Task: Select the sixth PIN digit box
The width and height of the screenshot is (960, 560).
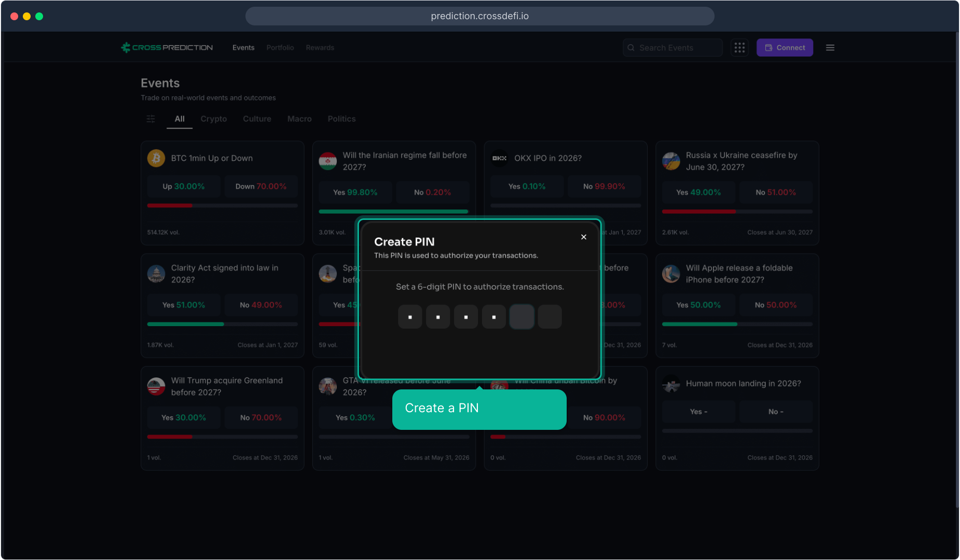Action: click(550, 316)
